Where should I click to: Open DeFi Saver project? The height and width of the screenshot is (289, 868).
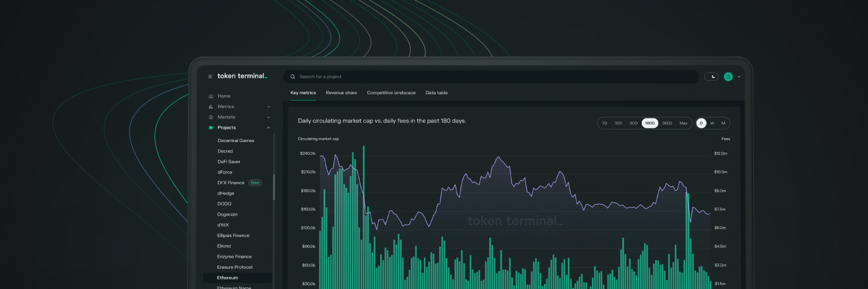[x=229, y=162]
